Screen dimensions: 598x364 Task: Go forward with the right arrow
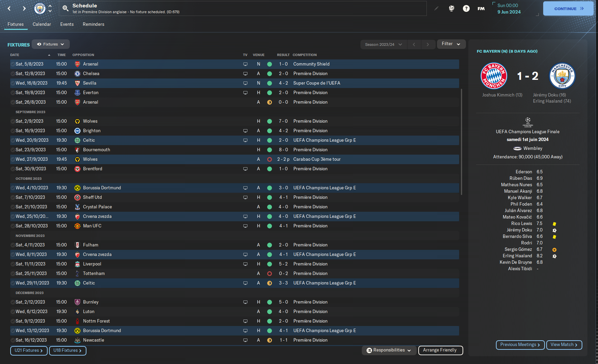(24, 8)
